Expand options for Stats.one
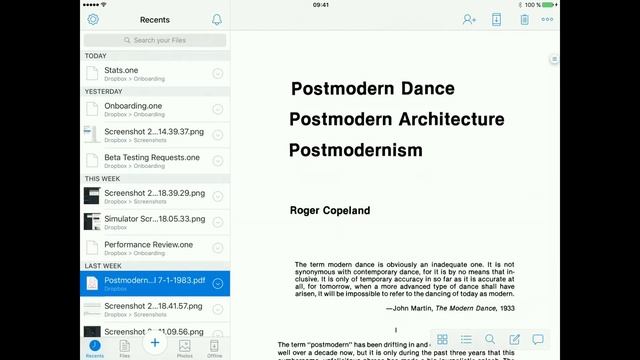The height and width of the screenshot is (360, 640). [218, 73]
